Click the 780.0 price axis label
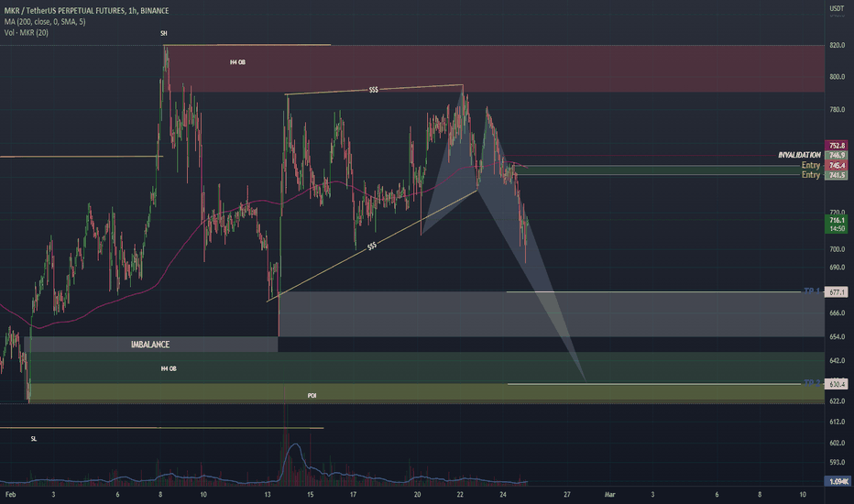This screenshot has width=854, height=504. [x=838, y=110]
